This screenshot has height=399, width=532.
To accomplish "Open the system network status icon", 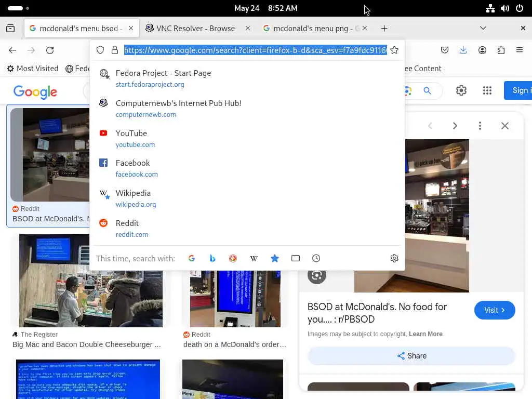I will pos(490,8).
